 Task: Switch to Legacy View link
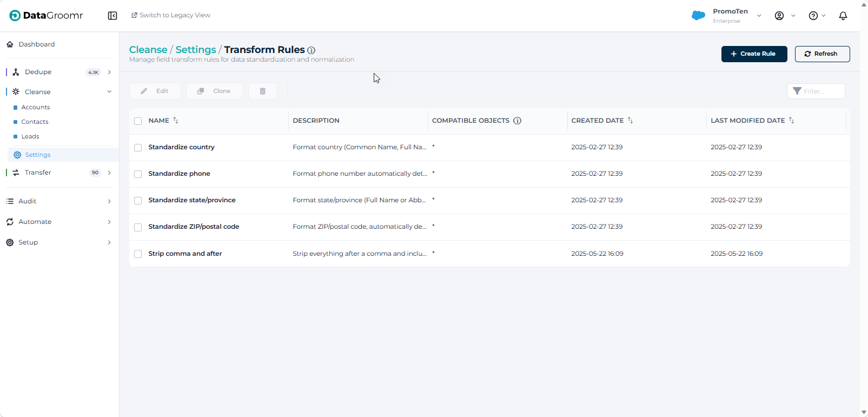click(x=171, y=15)
